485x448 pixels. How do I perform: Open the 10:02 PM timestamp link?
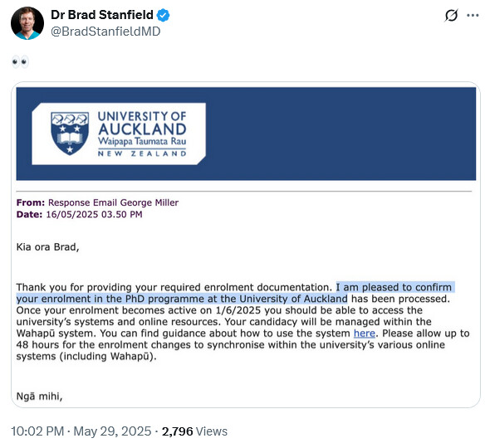[37, 431]
